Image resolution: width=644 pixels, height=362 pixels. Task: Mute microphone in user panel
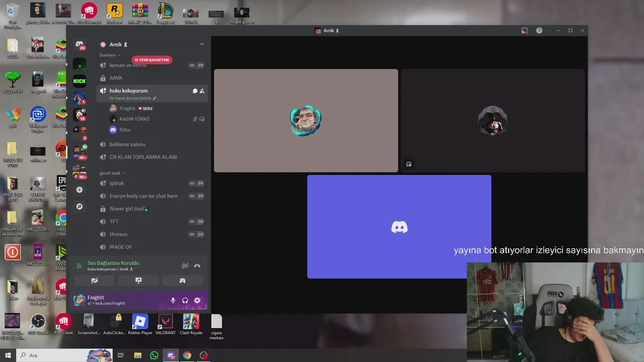pyautogui.click(x=173, y=300)
